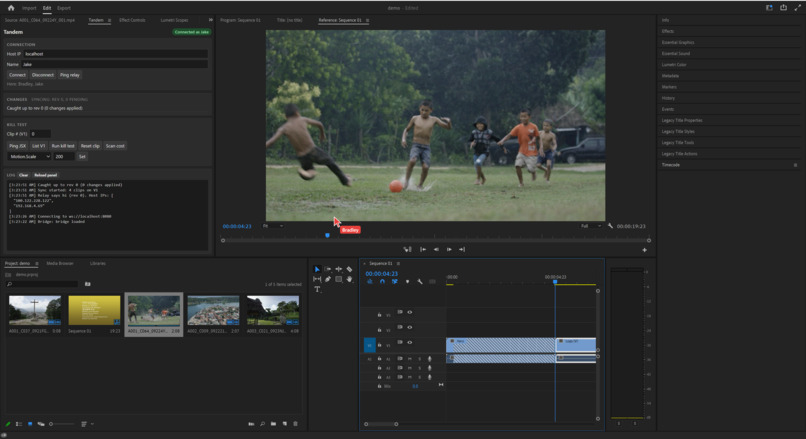Screen dimensions: 806x439
Task: Open Sequence 01 timeline panel menu
Action: [x=398, y=263]
